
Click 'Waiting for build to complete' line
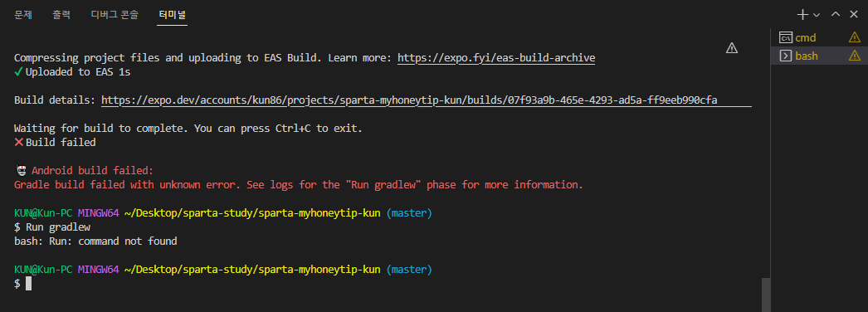pyautogui.click(x=188, y=129)
